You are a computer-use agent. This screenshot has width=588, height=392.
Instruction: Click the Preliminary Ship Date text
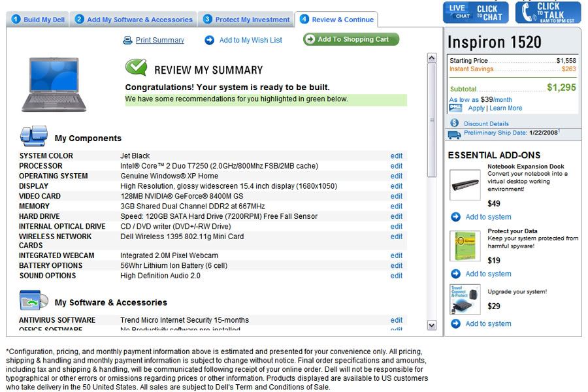(x=512, y=133)
